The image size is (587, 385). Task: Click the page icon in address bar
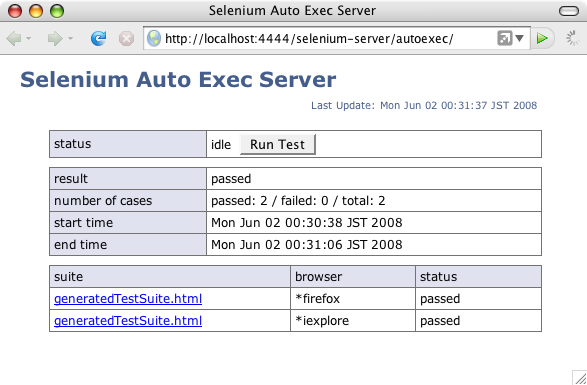[x=504, y=38]
